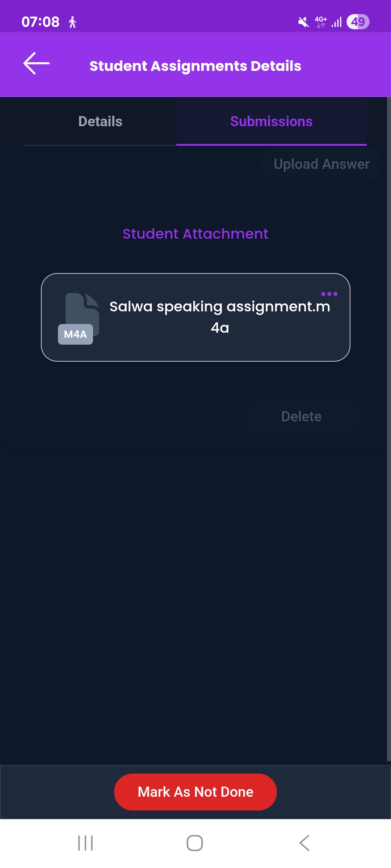391x868 pixels.
Task: Tap the back arrow in the header
Action: (x=36, y=64)
